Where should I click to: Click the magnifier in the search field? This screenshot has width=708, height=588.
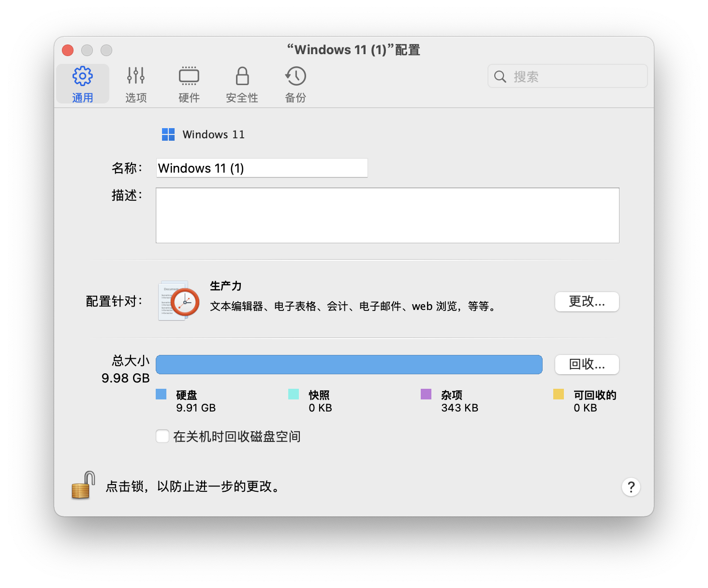(x=500, y=76)
